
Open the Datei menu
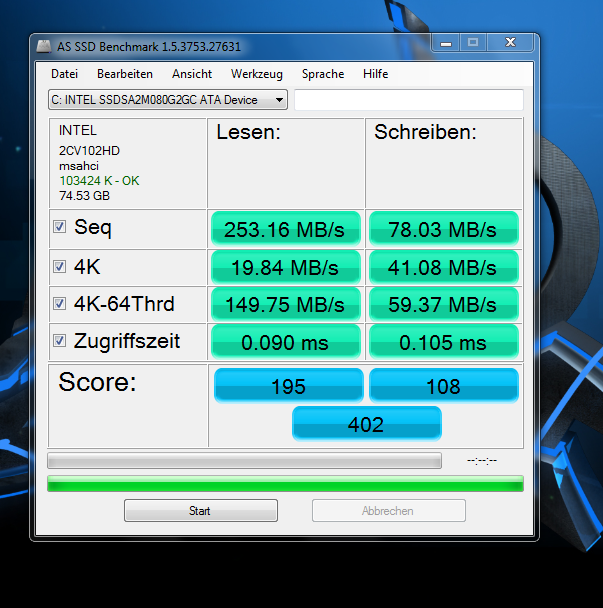point(64,74)
